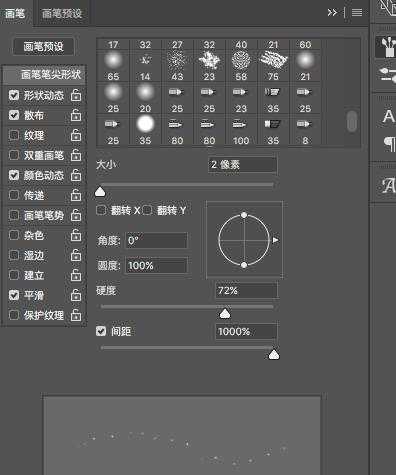Choose the dry streak brush sized 75

pyautogui.click(x=273, y=66)
